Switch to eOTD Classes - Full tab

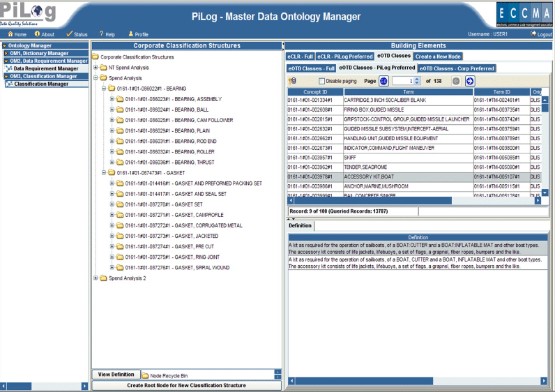311,68
